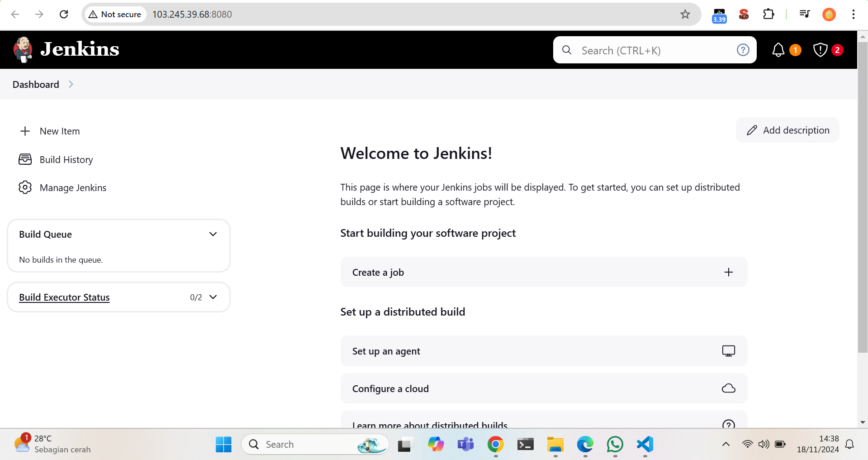Reload the page in browser
Viewport: 868px width, 460px height.
tap(64, 14)
